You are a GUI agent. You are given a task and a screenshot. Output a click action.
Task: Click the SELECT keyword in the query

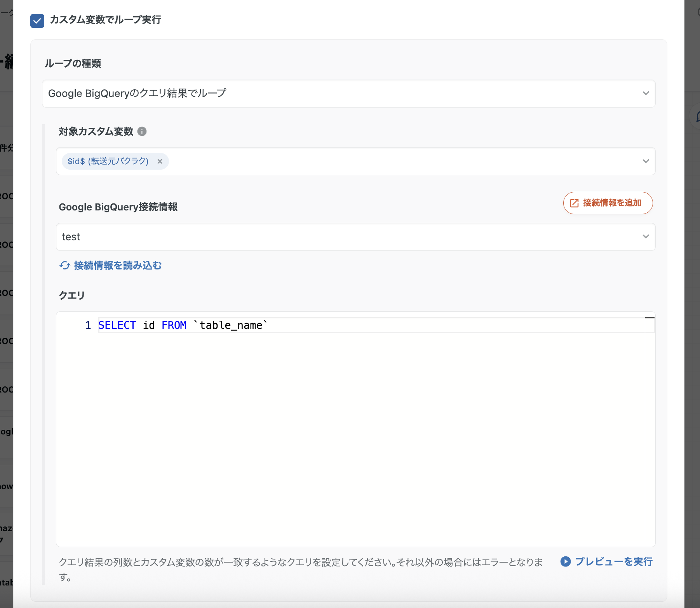pyautogui.click(x=117, y=325)
